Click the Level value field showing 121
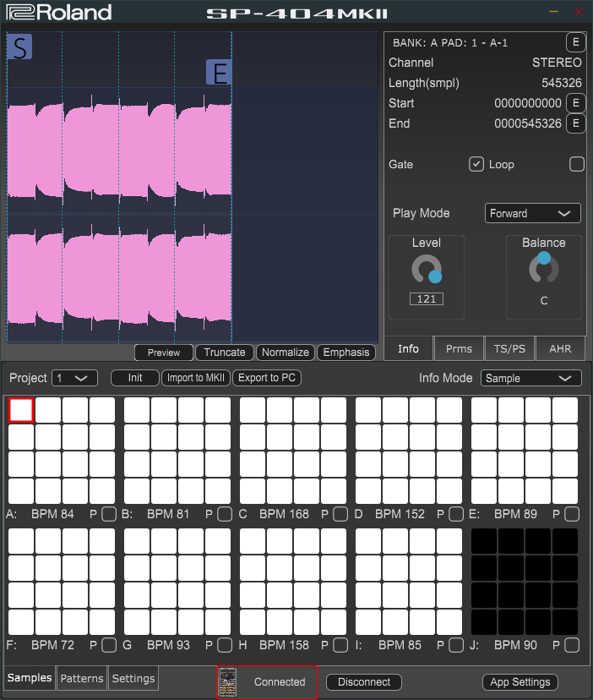The image size is (593, 700). point(427,298)
